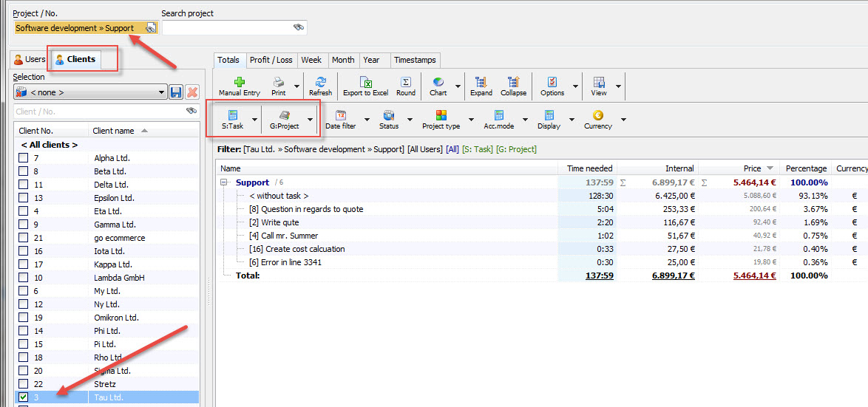Switch to the Users tab

(x=30, y=59)
